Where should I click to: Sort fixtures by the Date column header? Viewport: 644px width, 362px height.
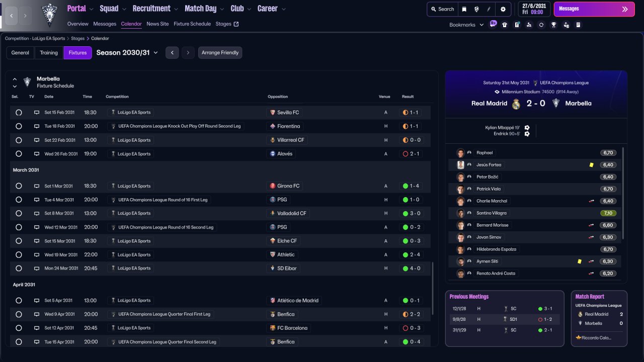point(49,97)
